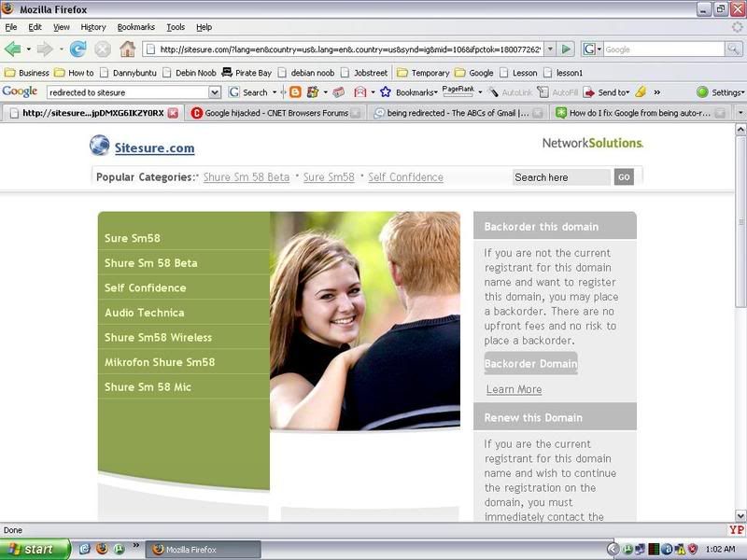Switch to How do I fix Google tab
The height and width of the screenshot is (560, 747).
(640, 113)
